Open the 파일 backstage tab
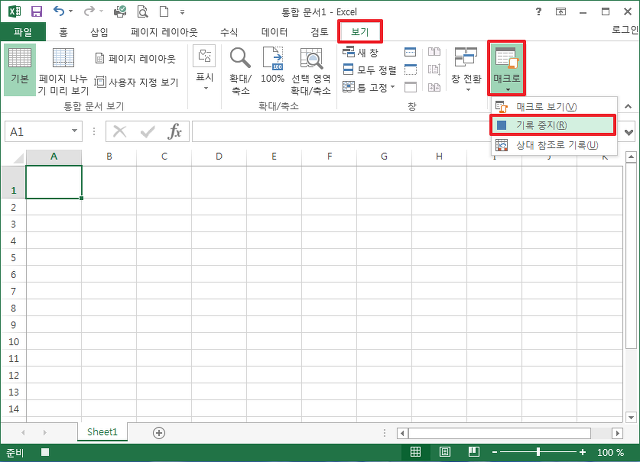The width and height of the screenshot is (640, 462). click(23, 32)
